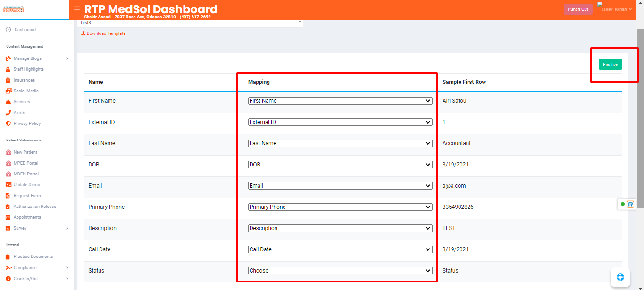
Task: Expand the Survey submenu arrow
Action: click(67, 228)
